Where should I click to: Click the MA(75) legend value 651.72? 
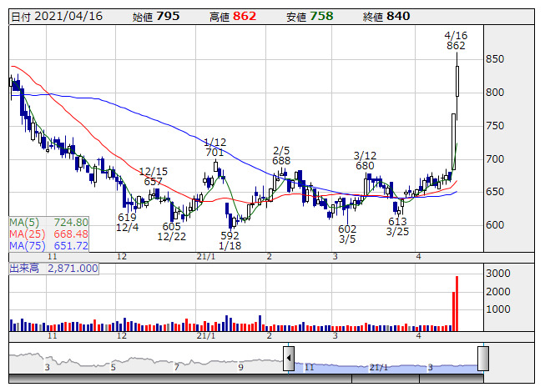point(70,246)
